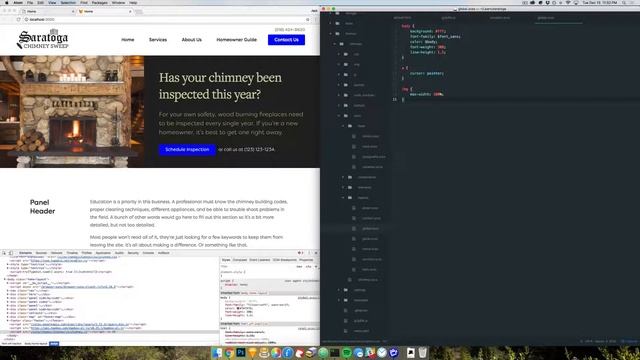The image size is (640, 360).
Task: Click the fireplace hero image
Action: (x=72, y=111)
